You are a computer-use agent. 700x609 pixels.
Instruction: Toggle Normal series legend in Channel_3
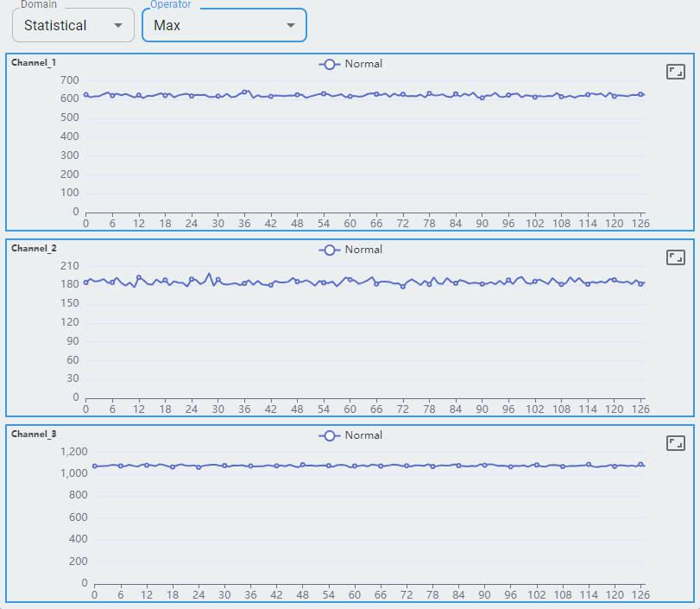(x=350, y=435)
